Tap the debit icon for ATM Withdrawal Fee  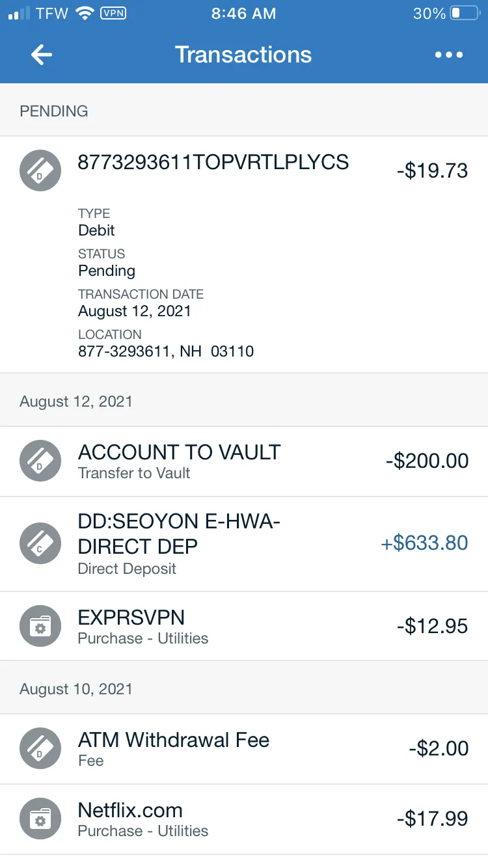pos(40,748)
